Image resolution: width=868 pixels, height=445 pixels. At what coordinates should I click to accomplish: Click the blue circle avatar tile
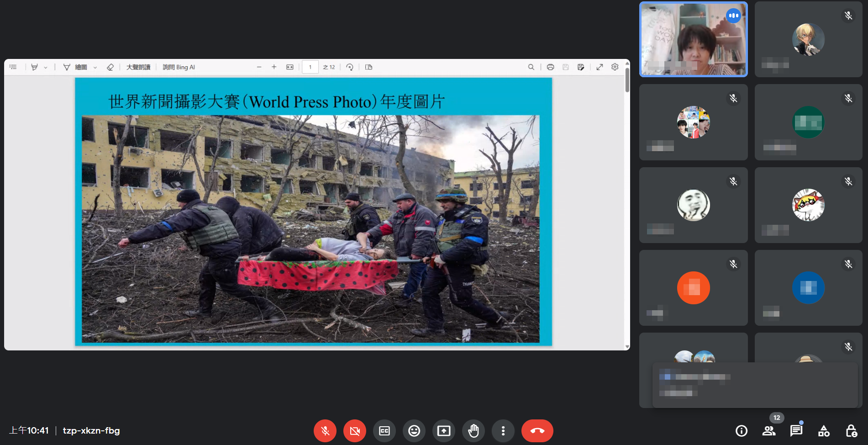[808, 288]
